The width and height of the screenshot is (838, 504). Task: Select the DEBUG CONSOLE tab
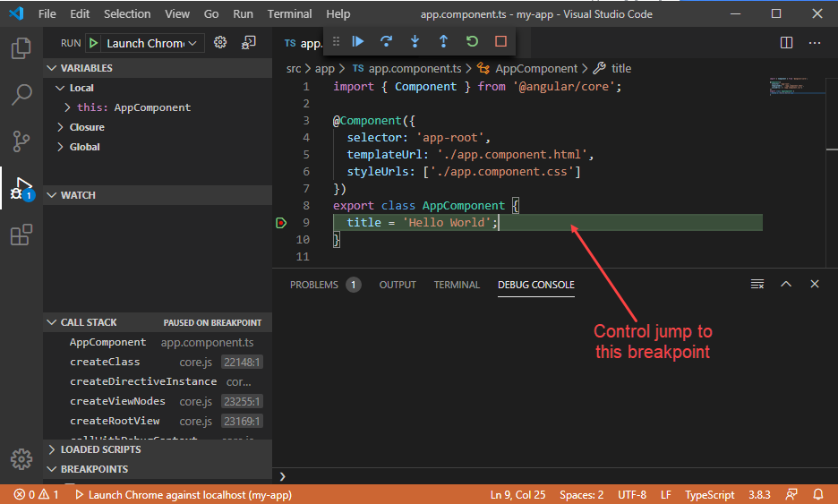coord(536,285)
